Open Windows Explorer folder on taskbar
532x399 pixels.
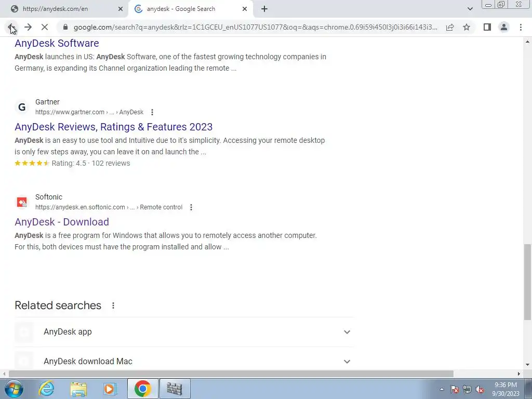(x=78, y=389)
